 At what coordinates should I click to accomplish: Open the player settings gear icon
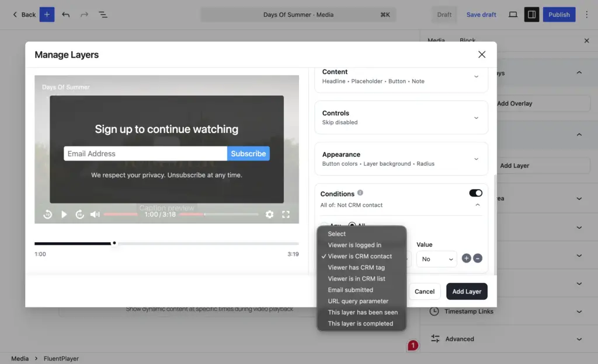tap(270, 214)
